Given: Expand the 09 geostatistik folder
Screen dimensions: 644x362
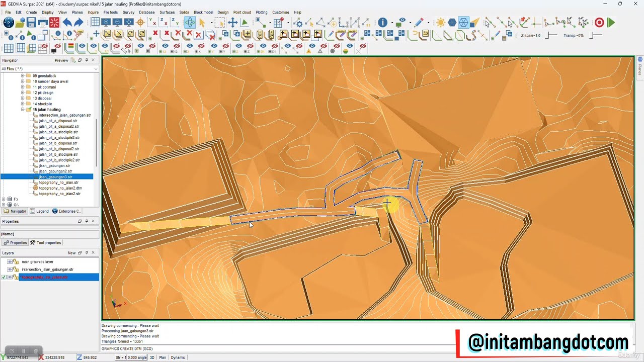Looking at the screenshot, I should point(23,76).
